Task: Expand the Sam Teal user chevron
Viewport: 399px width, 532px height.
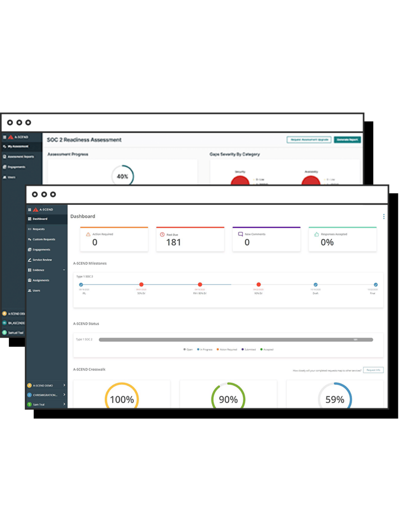Action: 64,405
